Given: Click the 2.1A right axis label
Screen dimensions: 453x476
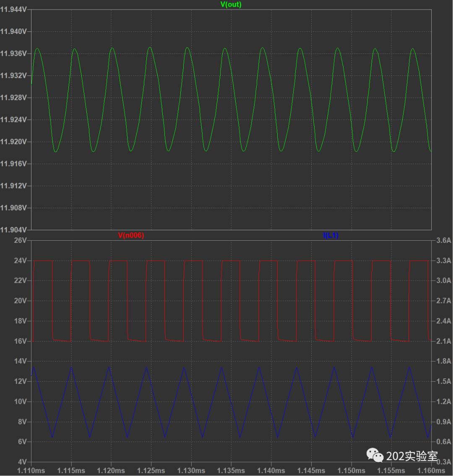Looking at the screenshot, I should point(444,341).
